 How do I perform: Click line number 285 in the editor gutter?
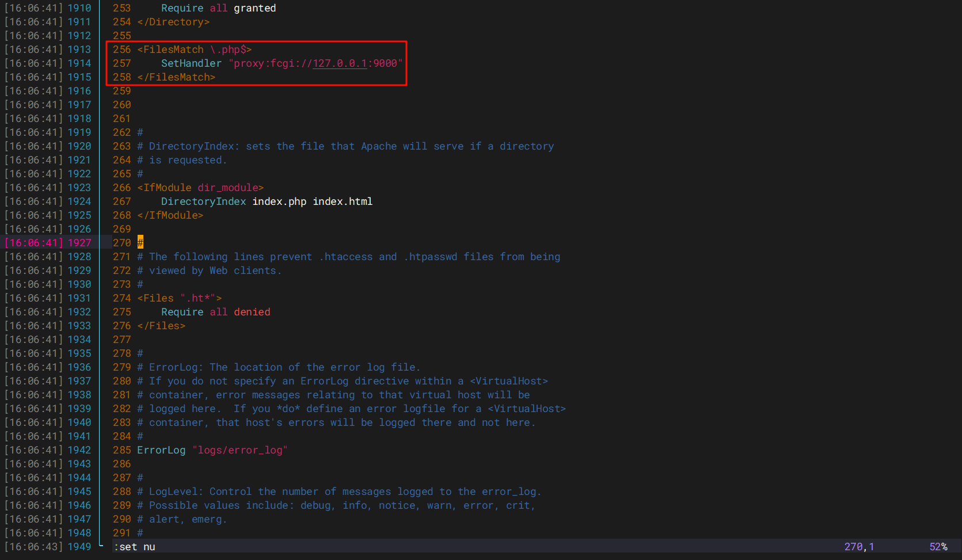[x=122, y=450]
